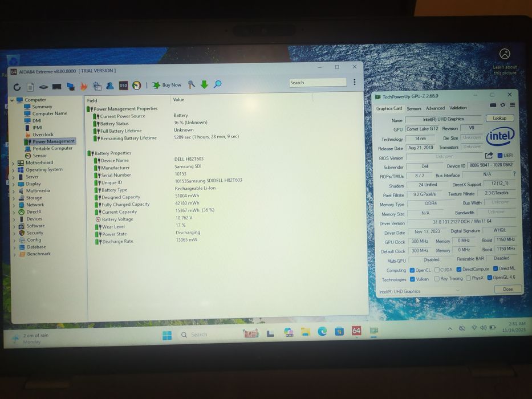Click the keys license icon in AIDA64 toolbar
The image size is (532, 399).
(x=192, y=84)
